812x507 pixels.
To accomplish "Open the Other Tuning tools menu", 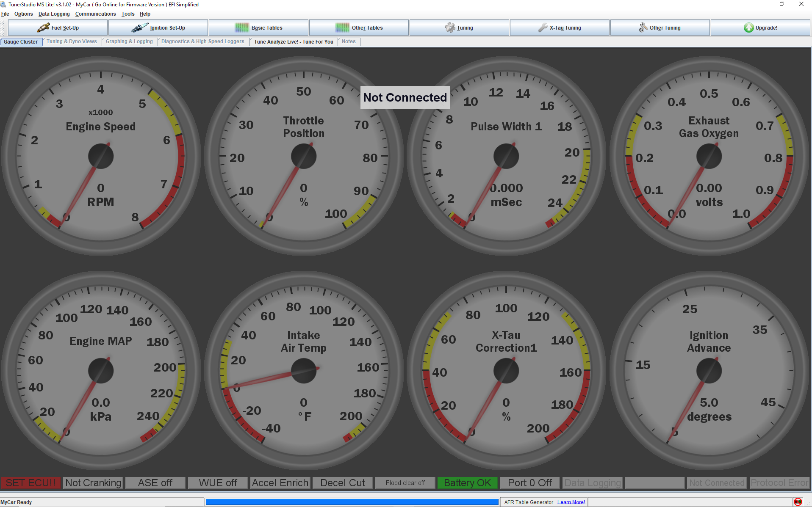I will tap(660, 28).
